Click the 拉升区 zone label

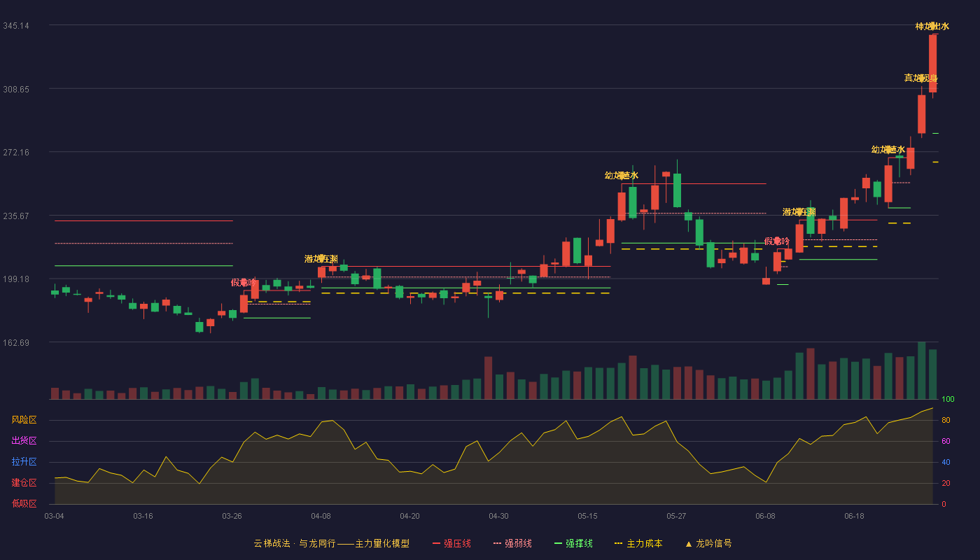[x=24, y=462]
